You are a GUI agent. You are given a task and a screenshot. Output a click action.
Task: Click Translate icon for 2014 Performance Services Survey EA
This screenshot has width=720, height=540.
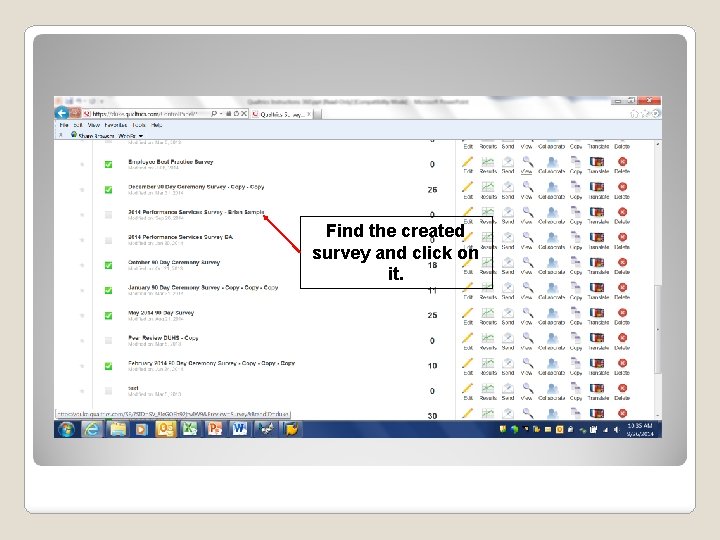click(x=597, y=237)
